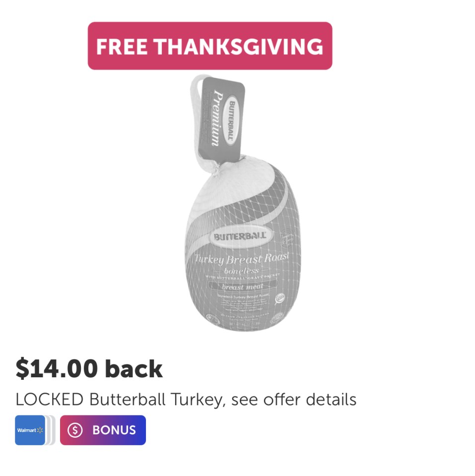
Task: Open the $14.00 back offer amount
Action: 89,368
